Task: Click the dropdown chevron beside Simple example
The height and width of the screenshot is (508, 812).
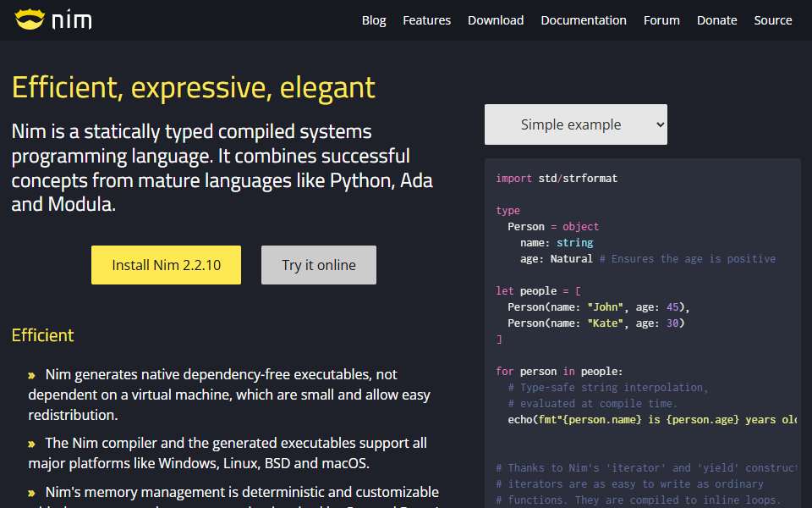Action: coord(660,124)
